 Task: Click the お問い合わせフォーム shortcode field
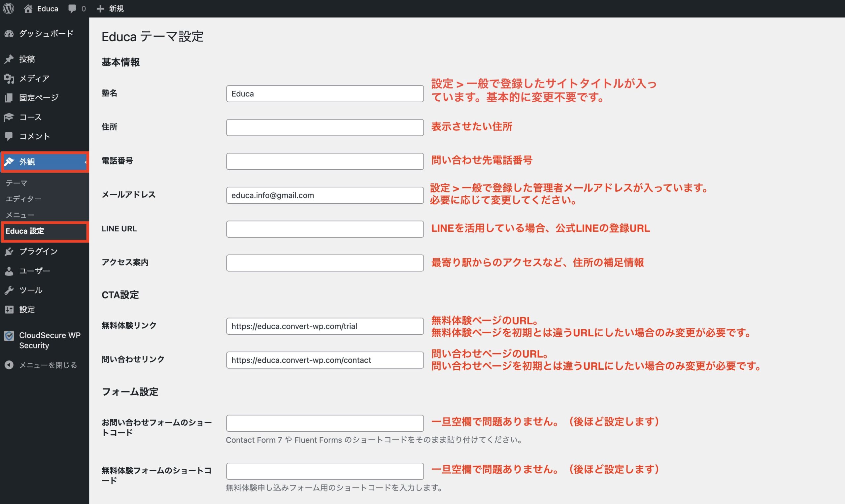tap(325, 423)
